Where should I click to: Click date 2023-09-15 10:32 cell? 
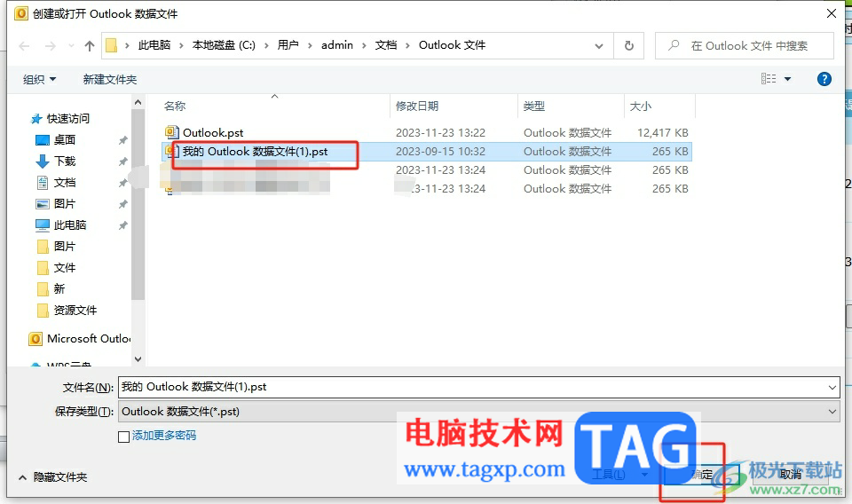pos(440,152)
